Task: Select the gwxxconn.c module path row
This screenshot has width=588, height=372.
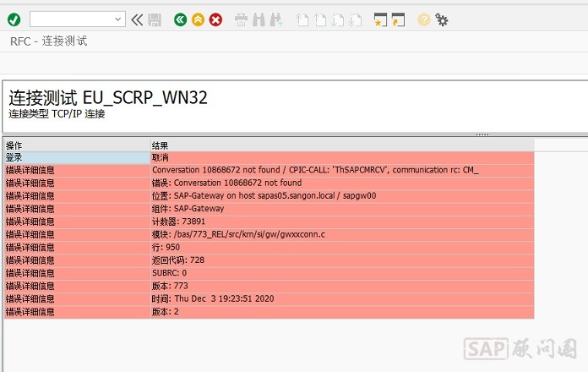Action: click(x=269, y=234)
